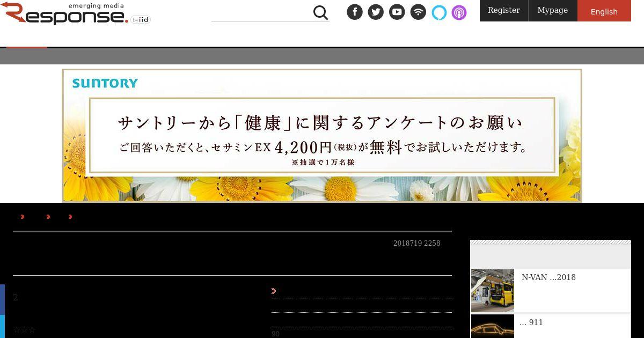This screenshot has width=644, height=338.
Task: Open the blue Alexa ring icon
Action: pyautogui.click(x=439, y=12)
